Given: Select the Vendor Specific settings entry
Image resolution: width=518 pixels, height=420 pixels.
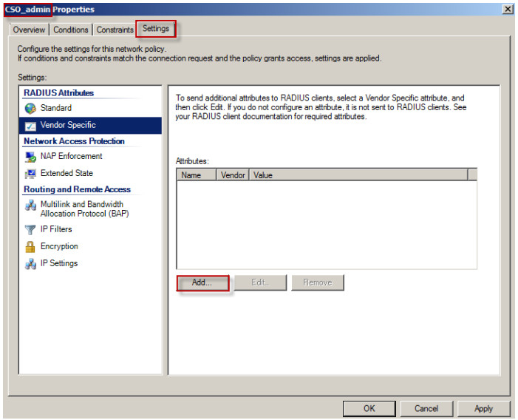Looking at the screenshot, I should (90, 125).
